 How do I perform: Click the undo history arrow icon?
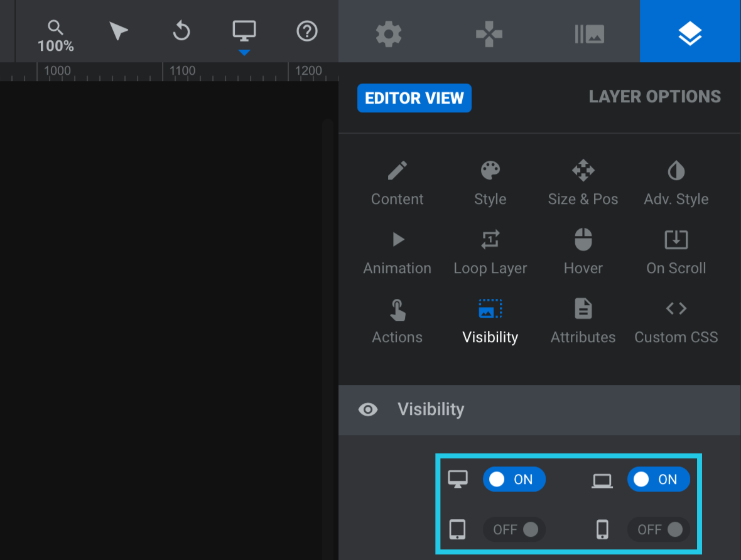tap(181, 31)
